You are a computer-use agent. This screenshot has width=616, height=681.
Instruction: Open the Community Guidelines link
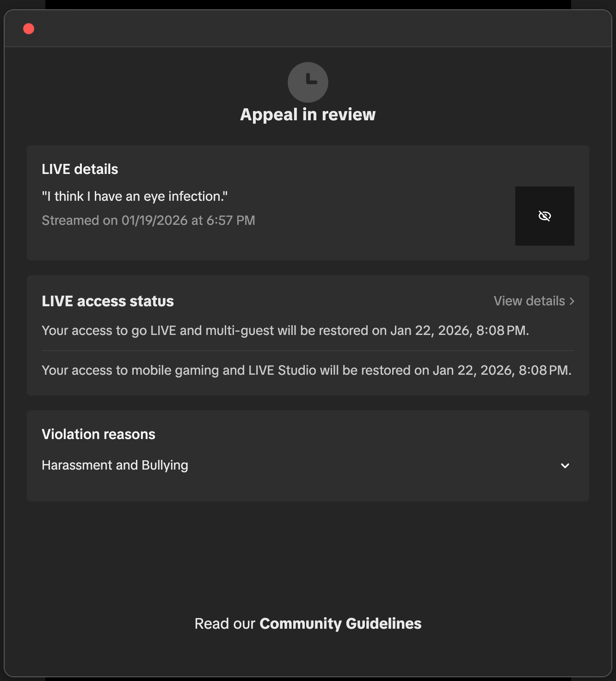[x=340, y=624]
